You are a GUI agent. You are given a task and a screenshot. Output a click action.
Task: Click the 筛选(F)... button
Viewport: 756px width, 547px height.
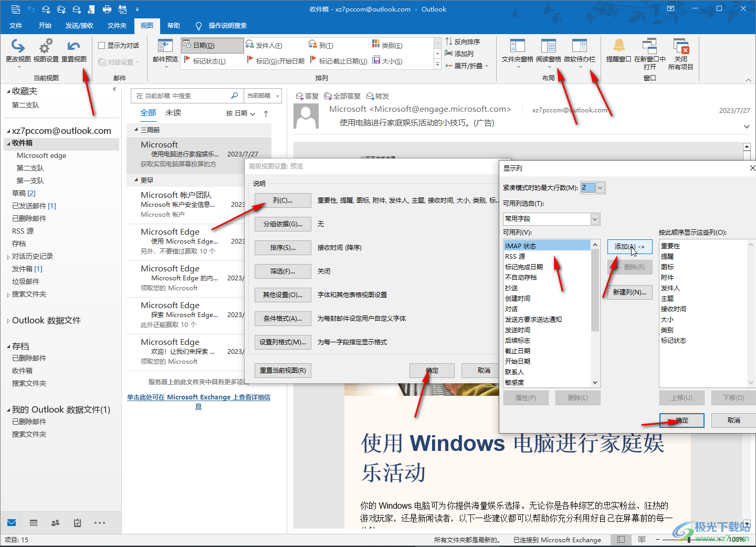pyautogui.click(x=283, y=271)
